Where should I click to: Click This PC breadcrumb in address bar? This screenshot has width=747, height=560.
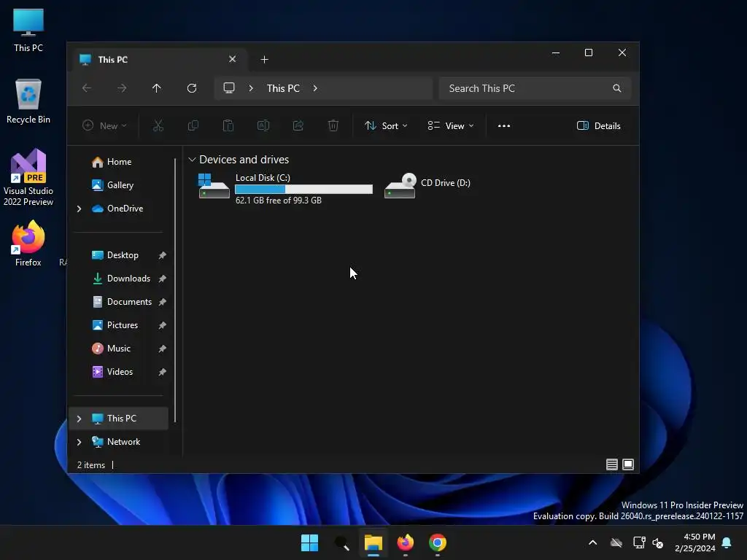[x=283, y=88]
